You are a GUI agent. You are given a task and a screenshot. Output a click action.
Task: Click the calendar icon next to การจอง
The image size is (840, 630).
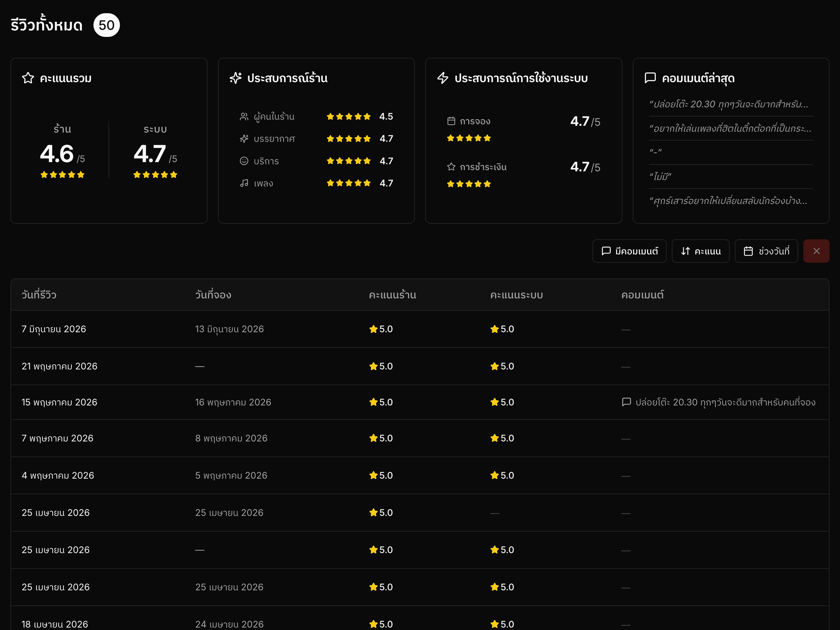click(x=451, y=121)
